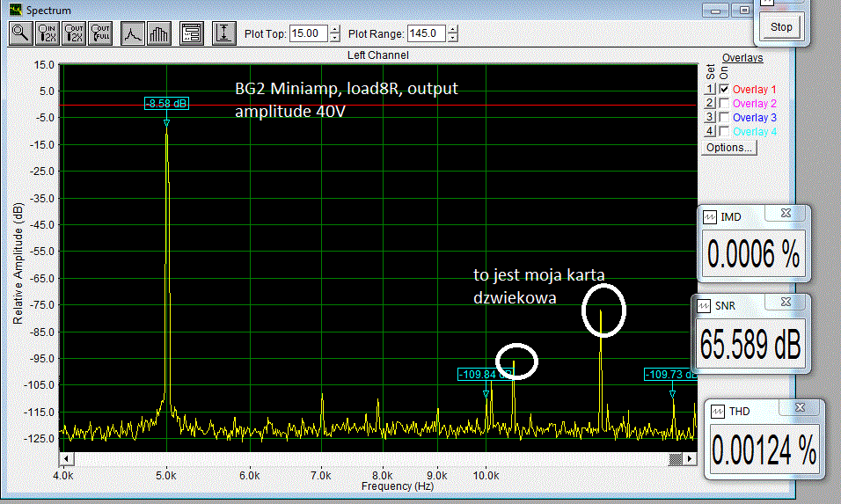Click the Overlay 3 label
841x504 pixels.
[x=754, y=117]
